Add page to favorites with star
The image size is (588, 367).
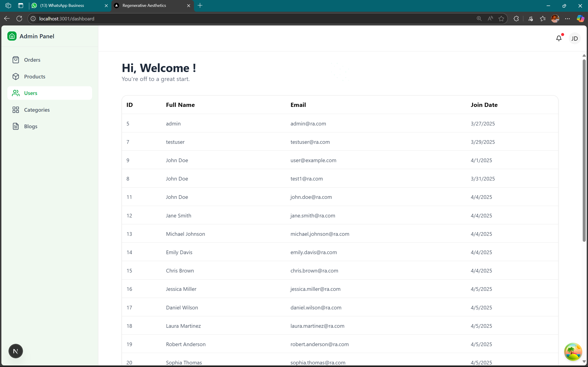501,19
